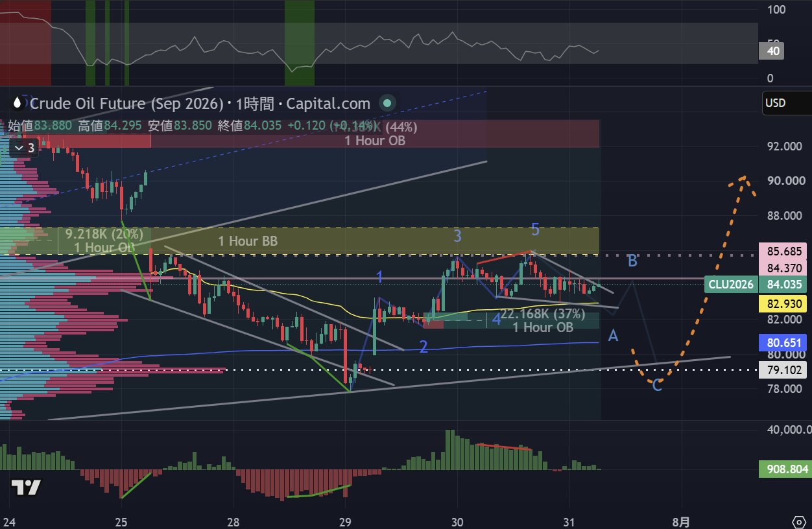Click the 82.000 price scale label

pos(784,320)
